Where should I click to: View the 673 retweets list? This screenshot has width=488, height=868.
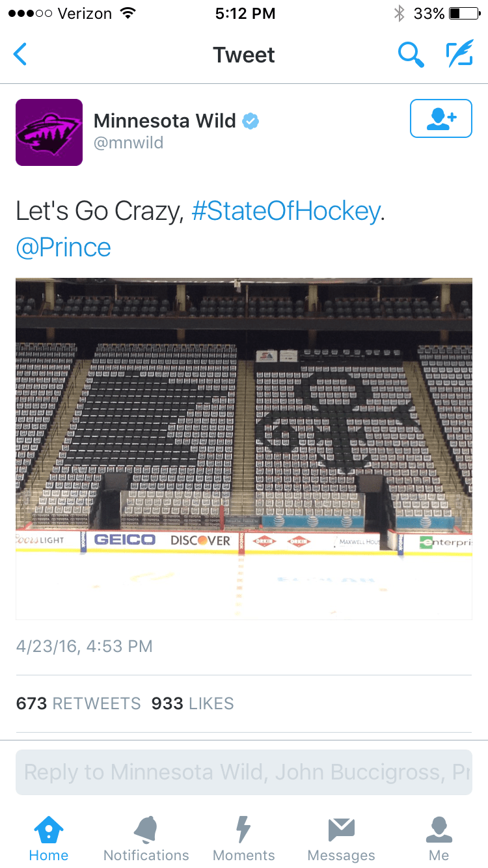pyautogui.click(x=78, y=703)
